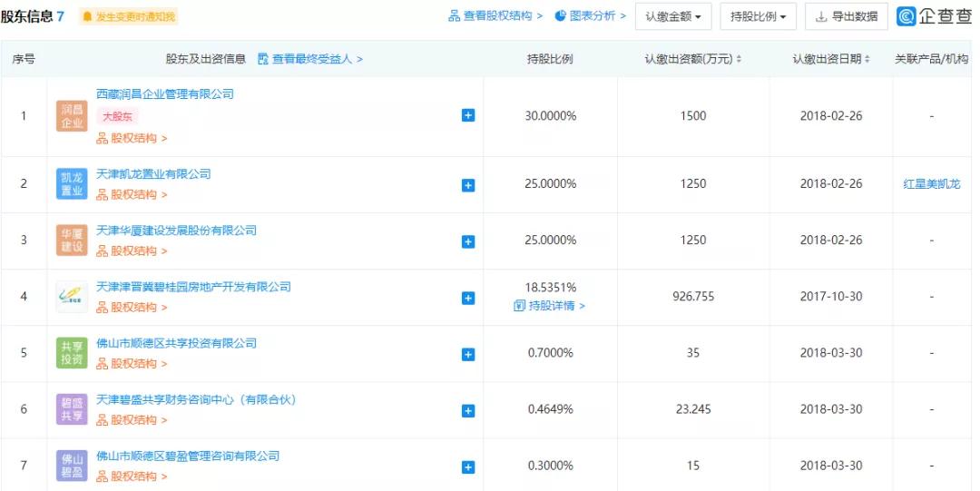Open 天津津晋冀碧桂园房地产开发有限公司 link
The image size is (980, 491).
(194, 287)
